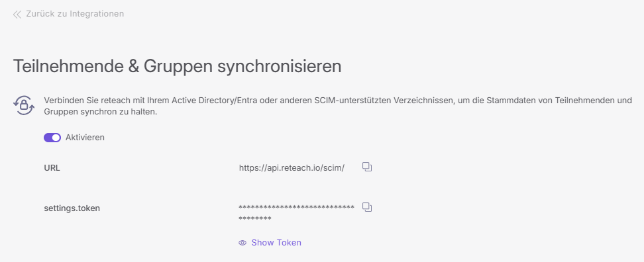644x262 pixels.
Task: Click the word Stammdaten in the description
Action: tap(506, 101)
